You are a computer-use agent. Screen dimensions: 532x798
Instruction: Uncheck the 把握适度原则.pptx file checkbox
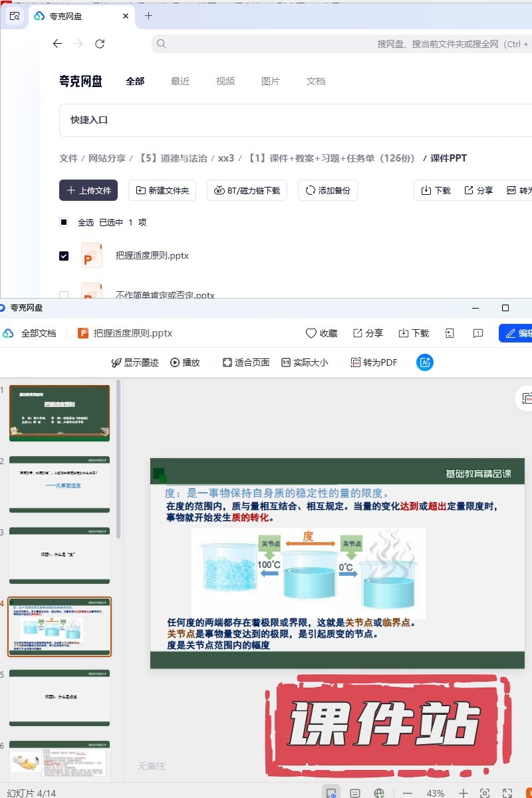(64, 256)
